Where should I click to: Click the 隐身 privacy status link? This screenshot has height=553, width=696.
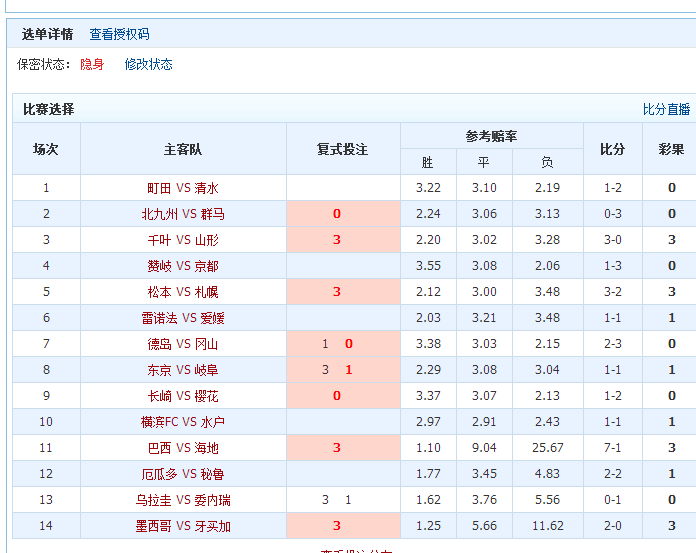click(92, 64)
